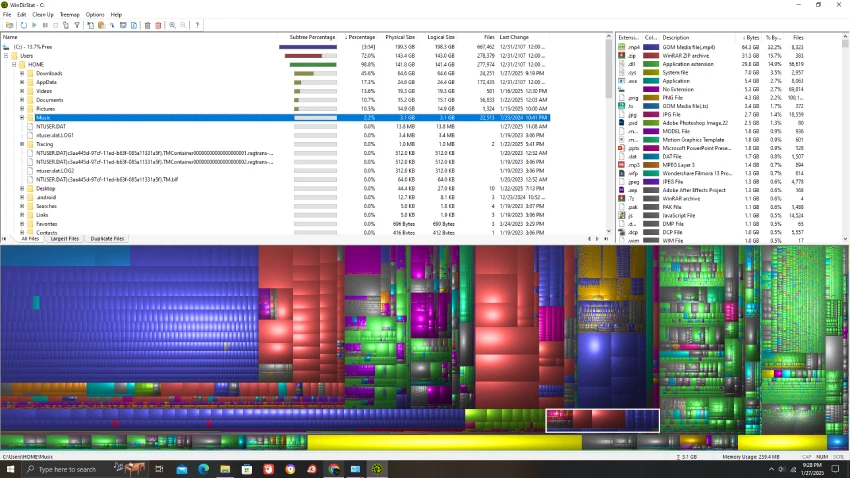This screenshot has width=850, height=478.
Task: Collapse the Users folder node
Action: (x=6, y=55)
